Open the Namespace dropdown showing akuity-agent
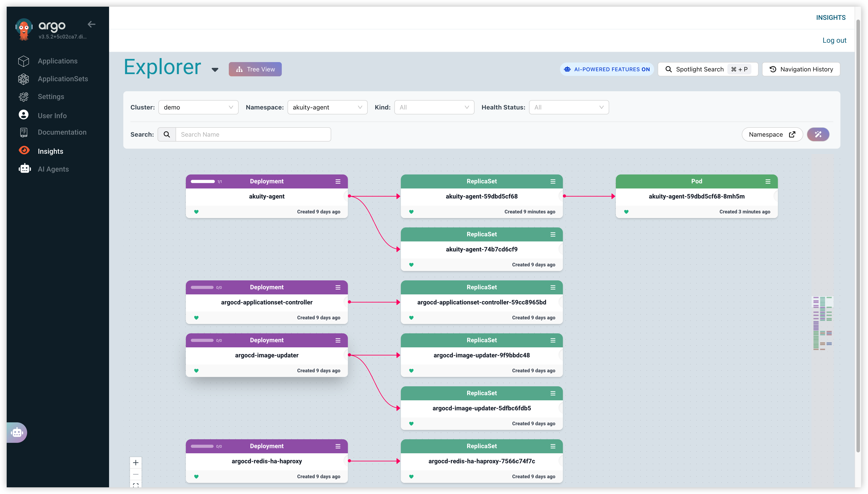The width and height of the screenshot is (868, 494). pyautogui.click(x=327, y=107)
